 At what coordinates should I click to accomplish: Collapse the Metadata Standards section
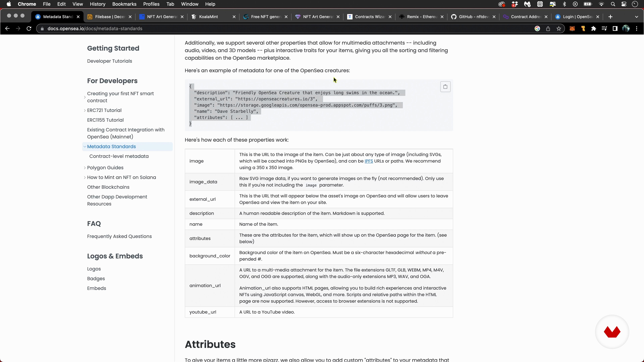click(x=85, y=147)
